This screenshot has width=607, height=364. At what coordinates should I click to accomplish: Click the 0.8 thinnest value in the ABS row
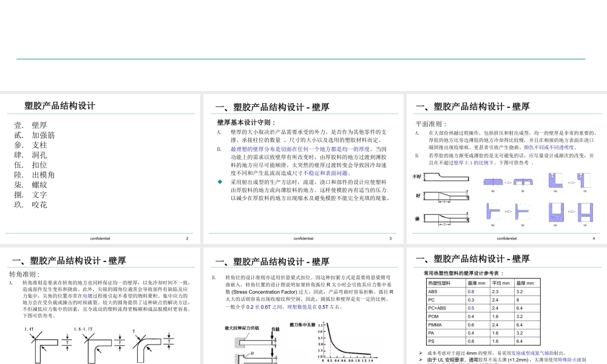tap(471, 292)
